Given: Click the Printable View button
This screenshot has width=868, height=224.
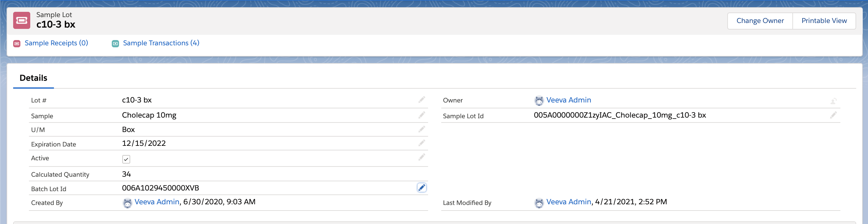Looking at the screenshot, I should pyautogui.click(x=824, y=21).
